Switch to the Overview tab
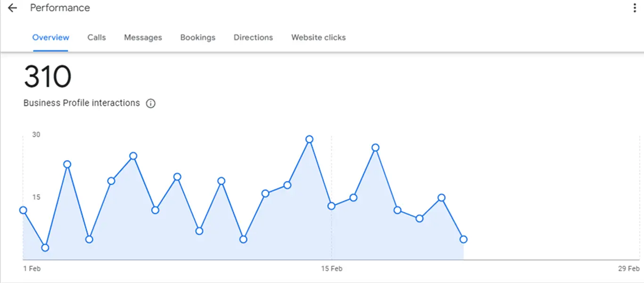This screenshot has width=644, height=283. coord(50,37)
